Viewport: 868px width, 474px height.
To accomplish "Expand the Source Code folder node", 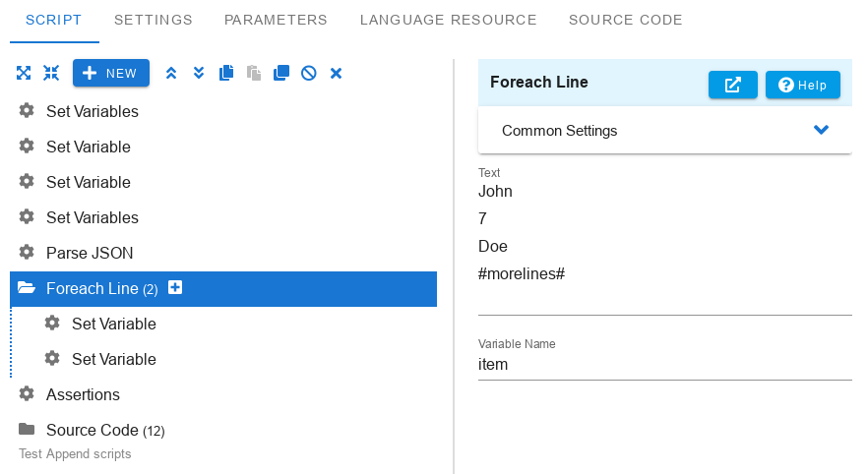I will pyautogui.click(x=26, y=429).
